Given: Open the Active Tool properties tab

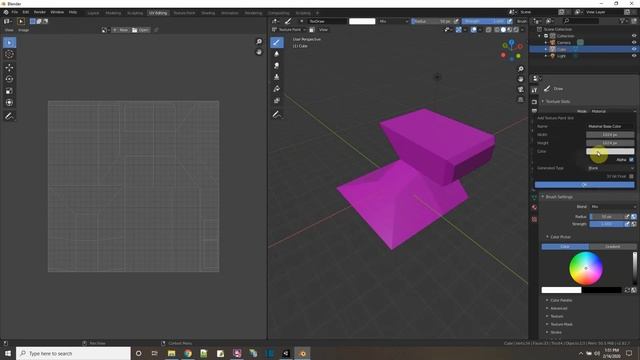Looking at the screenshot, I should [534, 90].
